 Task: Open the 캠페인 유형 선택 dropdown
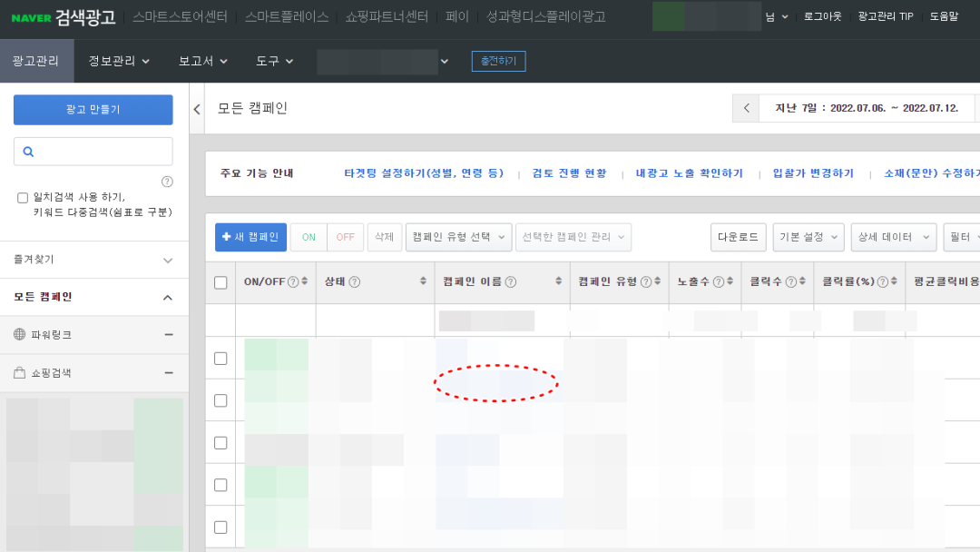coord(457,236)
